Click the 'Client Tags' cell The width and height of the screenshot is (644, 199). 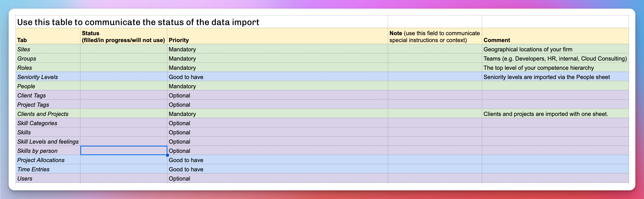tap(48, 95)
